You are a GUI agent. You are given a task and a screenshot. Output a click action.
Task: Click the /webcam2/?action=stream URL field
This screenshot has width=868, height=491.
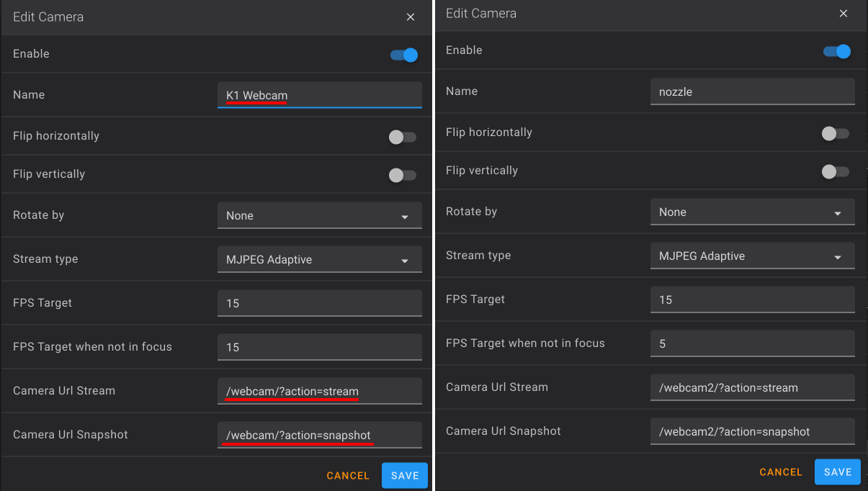[x=753, y=387]
